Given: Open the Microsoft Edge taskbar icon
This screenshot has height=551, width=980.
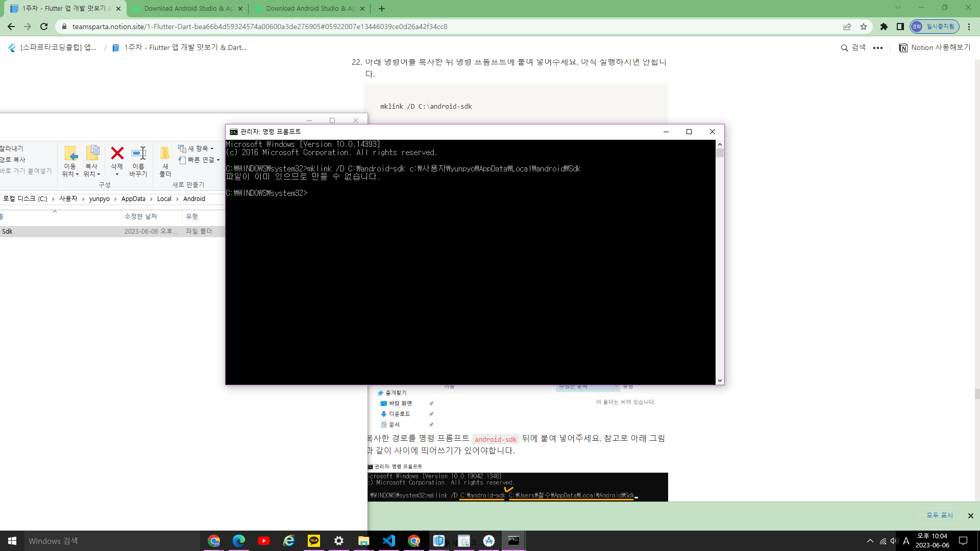Looking at the screenshot, I should 239,541.
